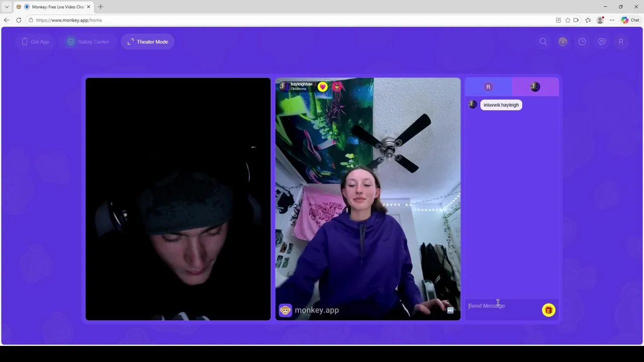Screen dimensions: 644x362
Task: Click the round avatar icon beside header search
Action: tap(563, 42)
